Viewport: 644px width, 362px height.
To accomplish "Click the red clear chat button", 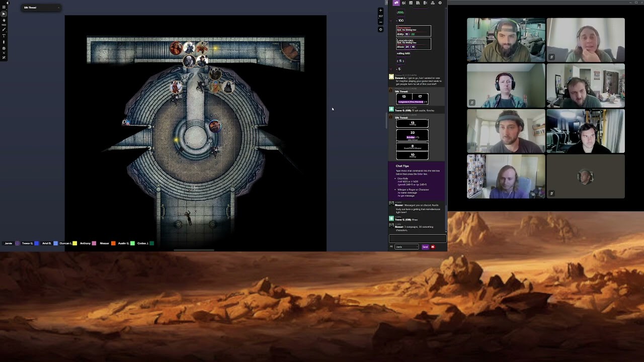I will coord(433,247).
